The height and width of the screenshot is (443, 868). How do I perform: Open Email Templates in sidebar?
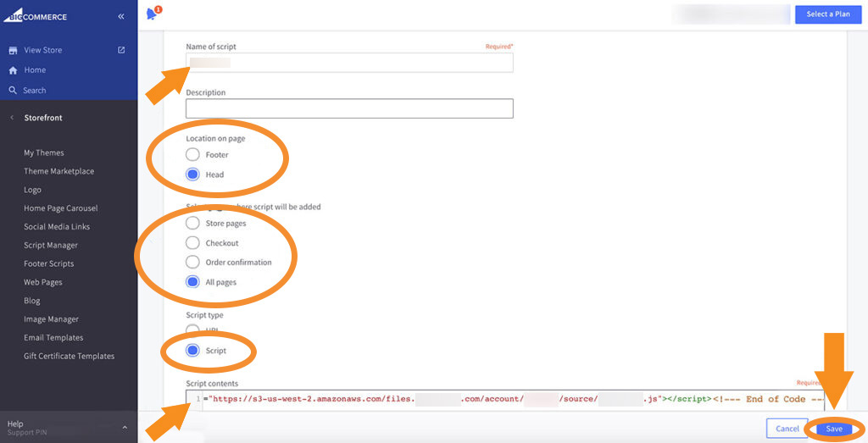(53, 338)
